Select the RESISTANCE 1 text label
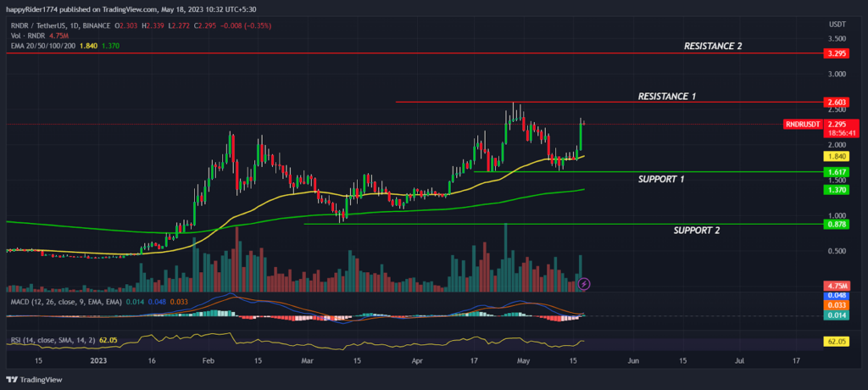The width and height of the screenshot is (868, 390). [x=666, y=97]
